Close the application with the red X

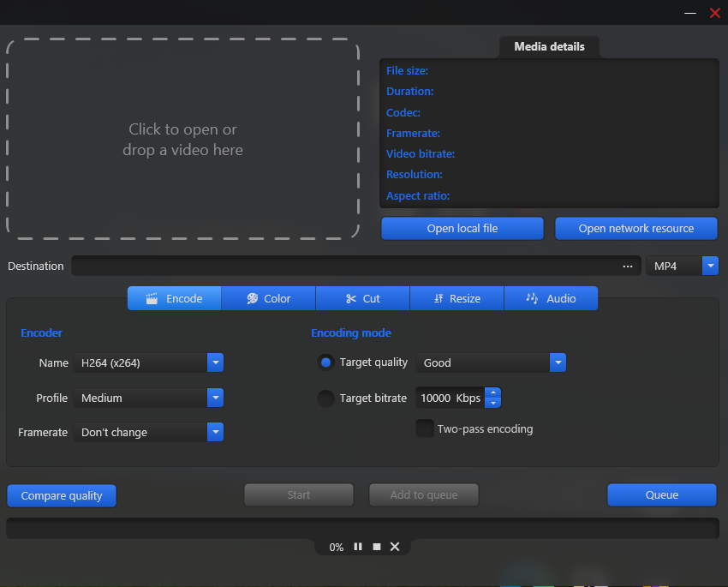(x=715, y=13)
